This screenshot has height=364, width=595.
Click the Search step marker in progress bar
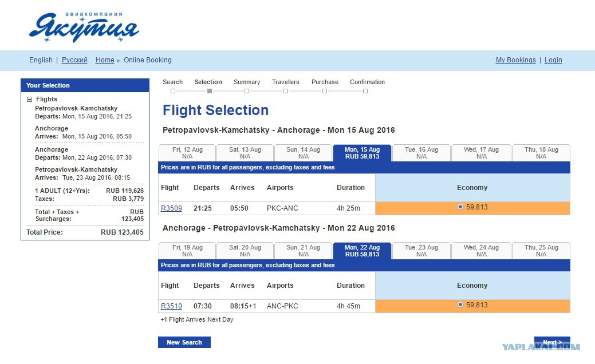pyautogui.click(x=173, y=91)
